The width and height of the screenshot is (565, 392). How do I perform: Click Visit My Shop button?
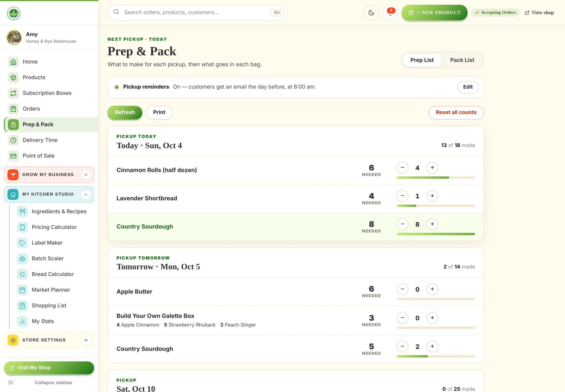(x=49, y=368)
